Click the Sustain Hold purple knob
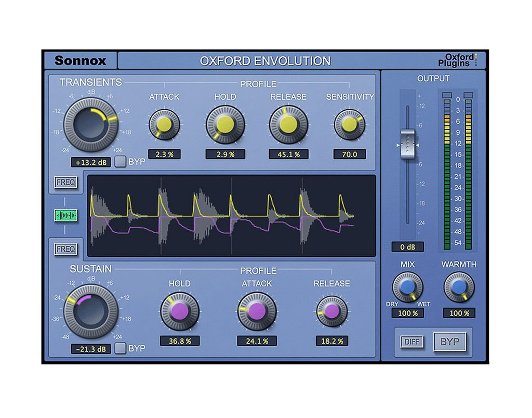This screenshot has height=418, width=532. (x=180, y=312)
